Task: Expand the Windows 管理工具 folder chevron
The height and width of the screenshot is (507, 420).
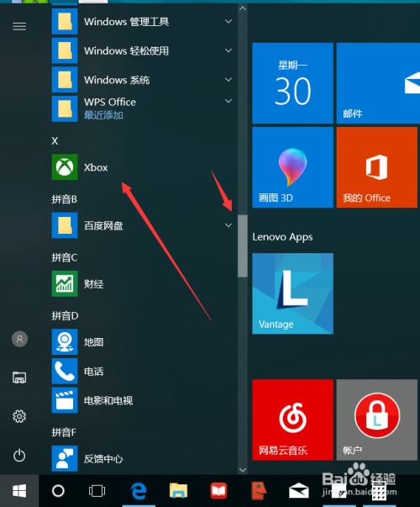Action: tap(228, 22)
